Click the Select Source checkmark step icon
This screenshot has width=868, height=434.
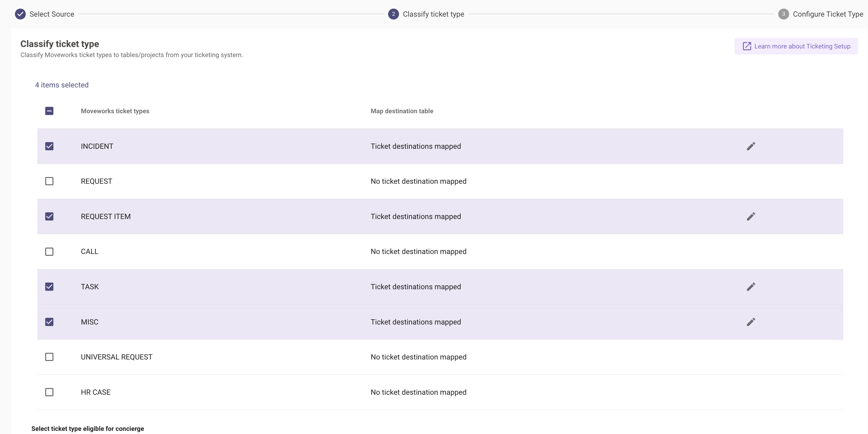[20, 14]
